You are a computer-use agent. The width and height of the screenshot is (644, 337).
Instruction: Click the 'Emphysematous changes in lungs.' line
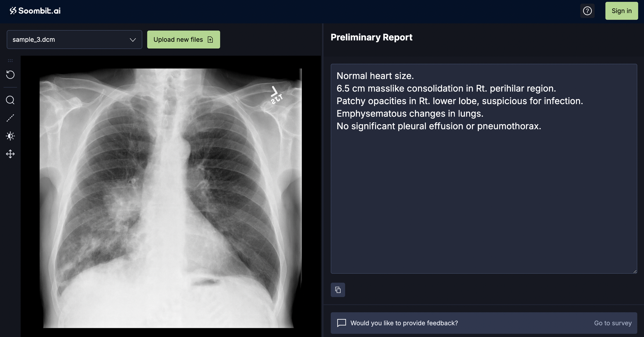[x=410, y=114]
